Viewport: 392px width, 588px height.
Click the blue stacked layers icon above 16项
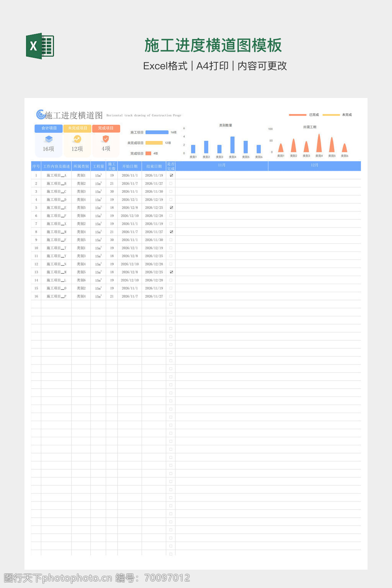tap(49, 139)
